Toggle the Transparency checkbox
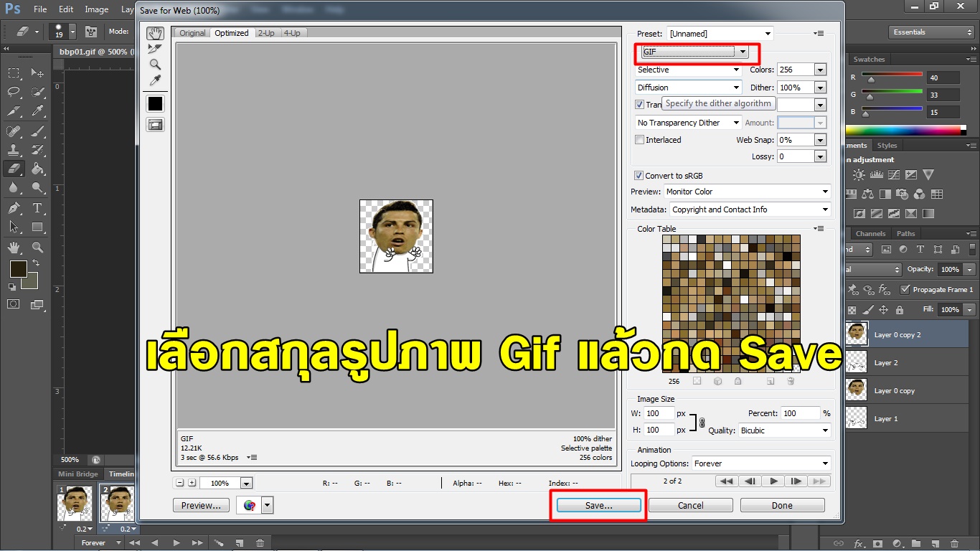This screenshot has width=980, height=551. click(x=640, y=105)
